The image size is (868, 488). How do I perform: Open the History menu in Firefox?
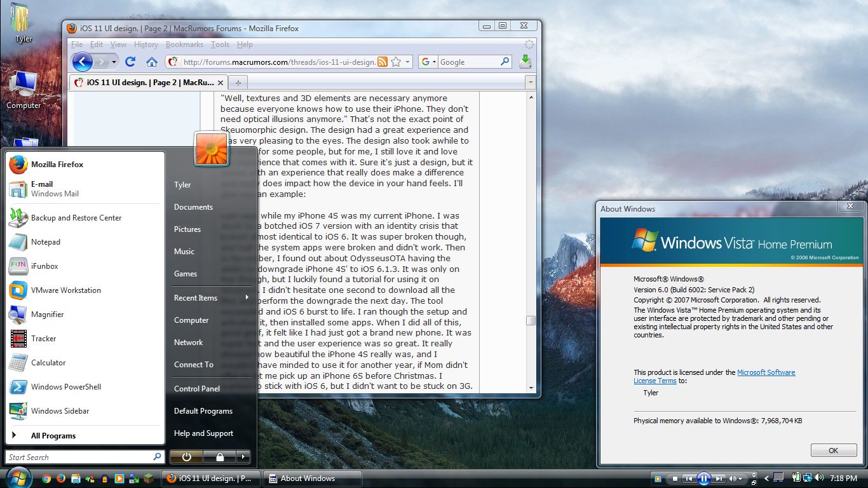coord(146,44)
